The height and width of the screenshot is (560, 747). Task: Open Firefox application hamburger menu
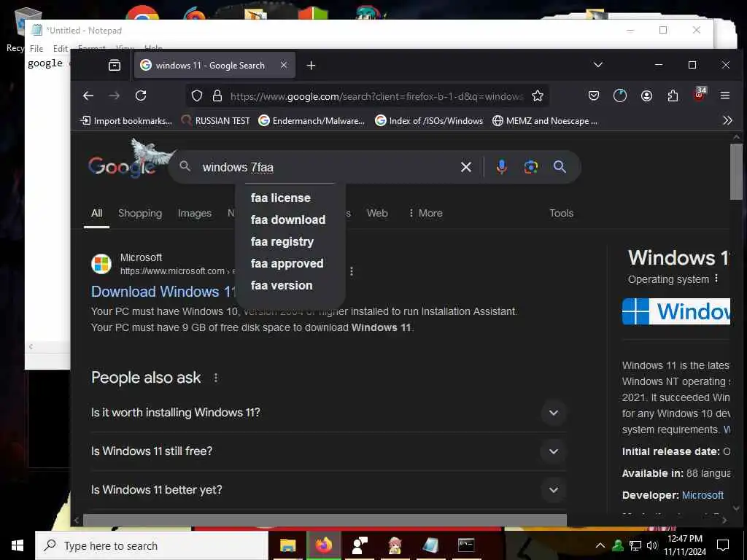click(x=725, y=96)
